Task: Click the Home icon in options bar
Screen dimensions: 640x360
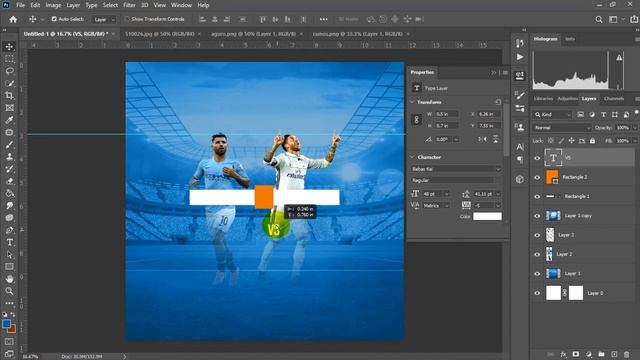Action: click(x=13, y=19)
